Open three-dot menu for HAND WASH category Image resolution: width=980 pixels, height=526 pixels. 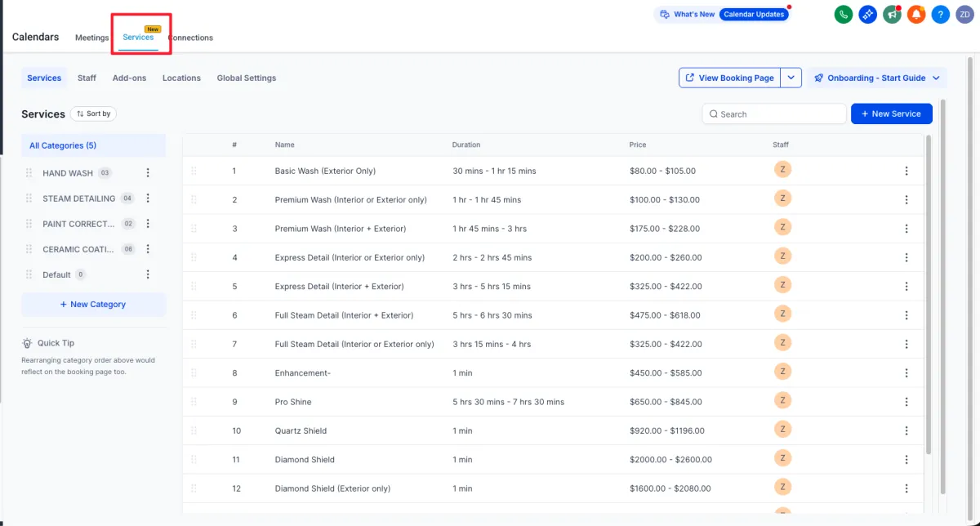click(148, 173)
